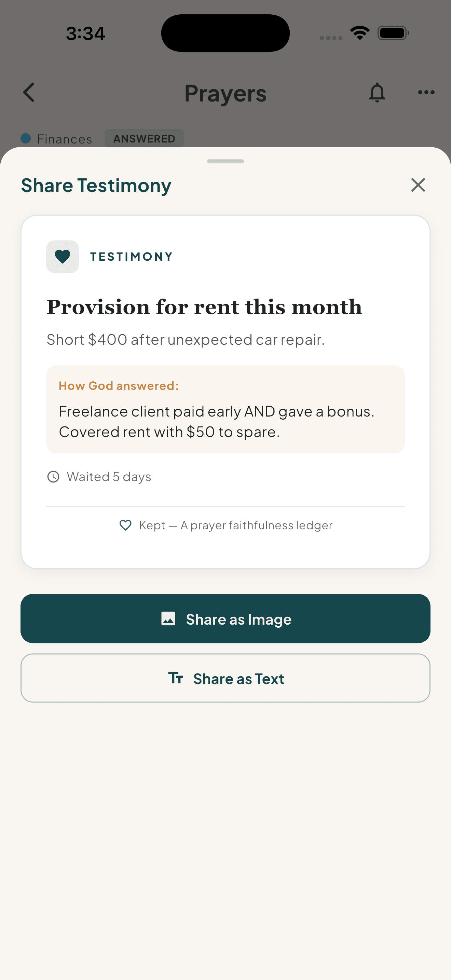Open the three-dot more menu
This screenshot has width=451, height=980.
[426, 93]
